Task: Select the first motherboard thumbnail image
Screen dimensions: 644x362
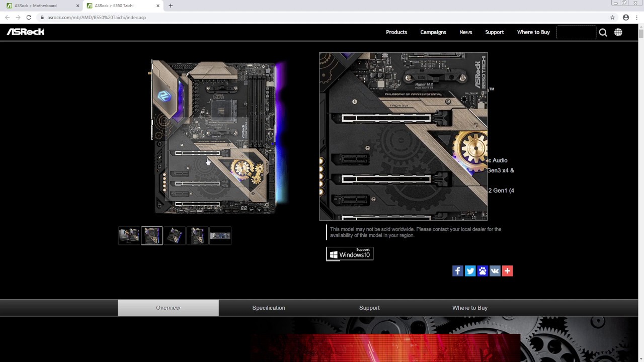Action: pos(129,236)
